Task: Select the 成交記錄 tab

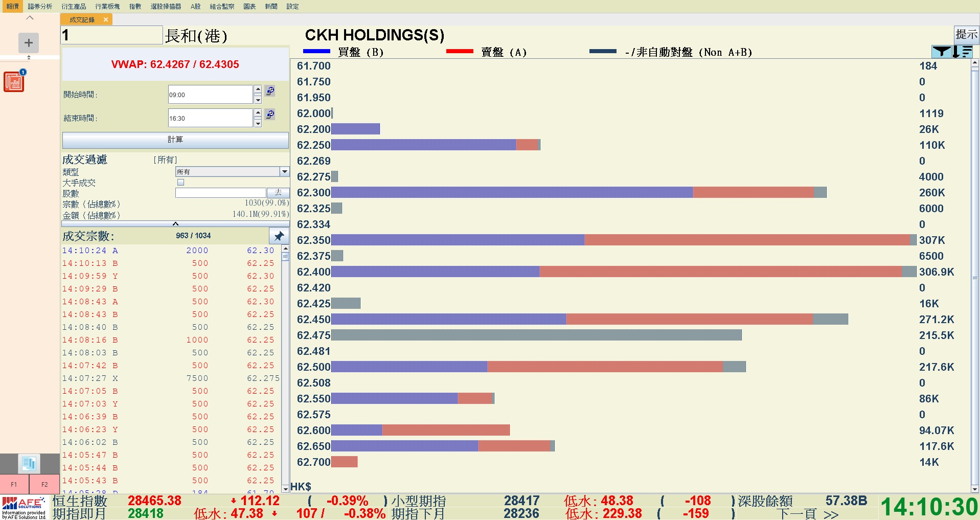Action: pyautogui.click(x=82, y=20)
